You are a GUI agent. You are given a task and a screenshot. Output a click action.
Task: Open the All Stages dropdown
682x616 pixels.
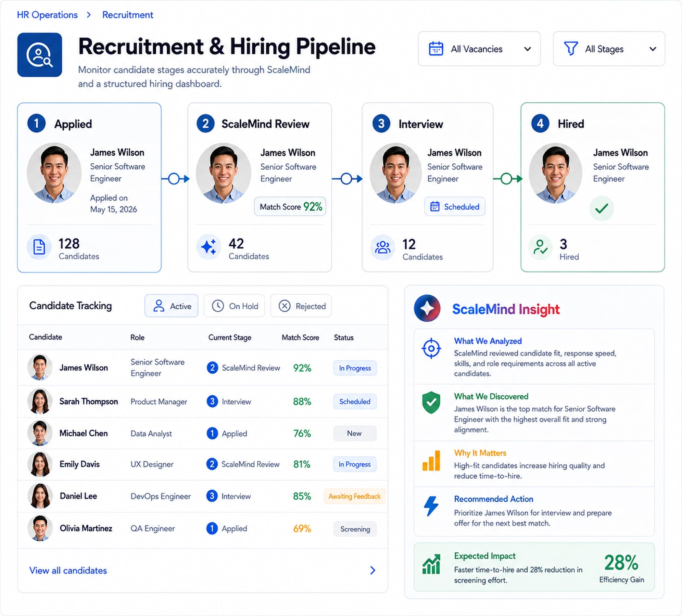point(609,49)
